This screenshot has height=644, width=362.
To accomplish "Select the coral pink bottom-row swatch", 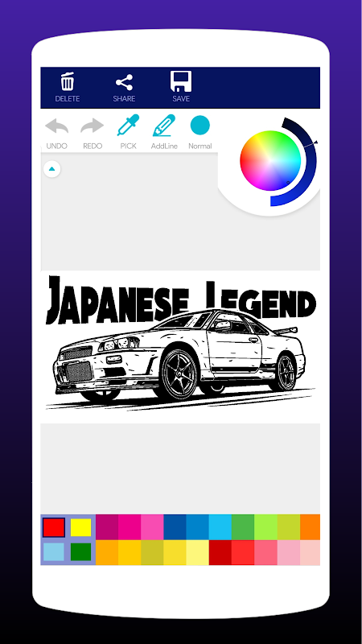I will tap(265, 552).
